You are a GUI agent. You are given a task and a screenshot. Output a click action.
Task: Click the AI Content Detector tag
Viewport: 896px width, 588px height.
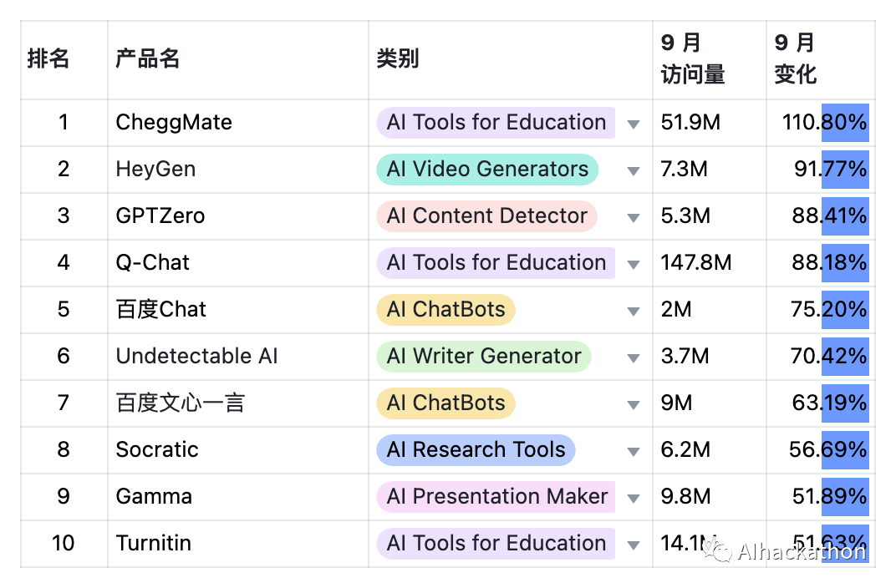[x=486, y=215]
